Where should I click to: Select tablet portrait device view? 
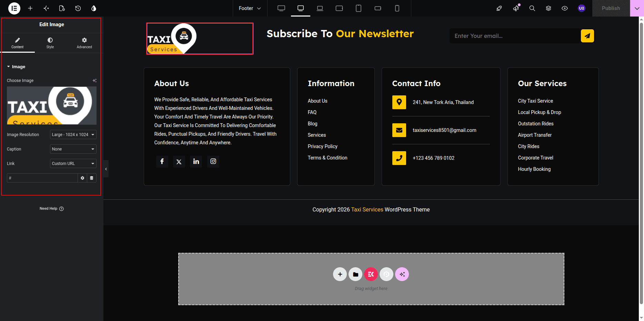[x=359, y=8]
